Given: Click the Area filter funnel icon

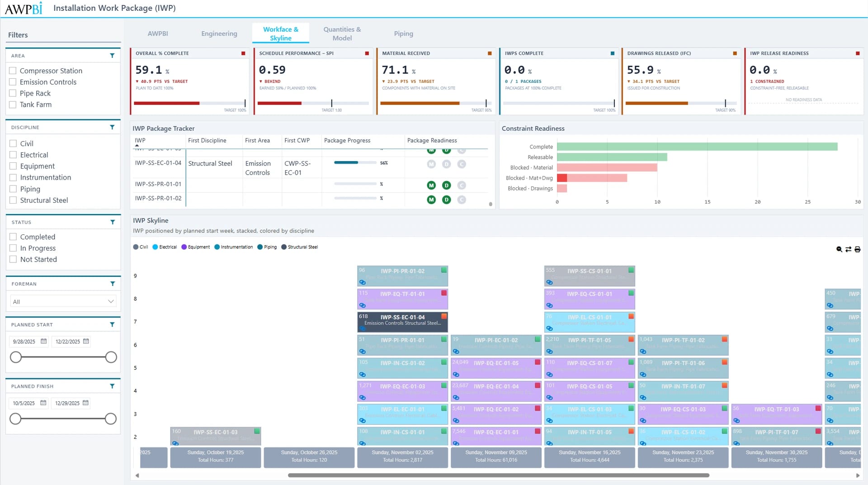Looking at the screenshot, I should click(x=112, y=56).
